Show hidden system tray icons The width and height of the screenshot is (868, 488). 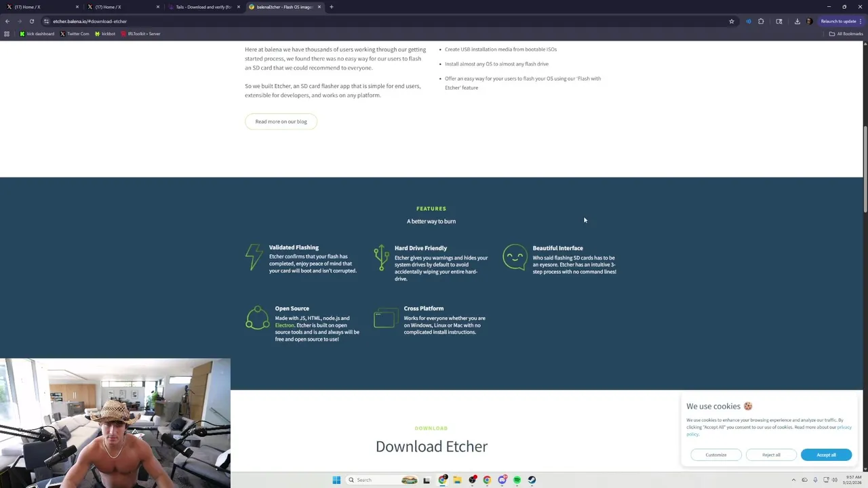click(793, 480)
